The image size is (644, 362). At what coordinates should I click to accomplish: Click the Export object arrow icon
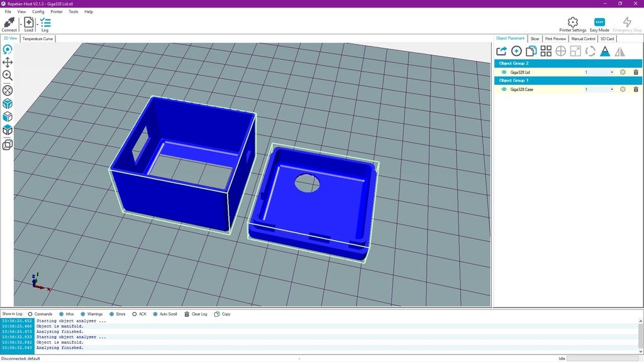point(501,51)
